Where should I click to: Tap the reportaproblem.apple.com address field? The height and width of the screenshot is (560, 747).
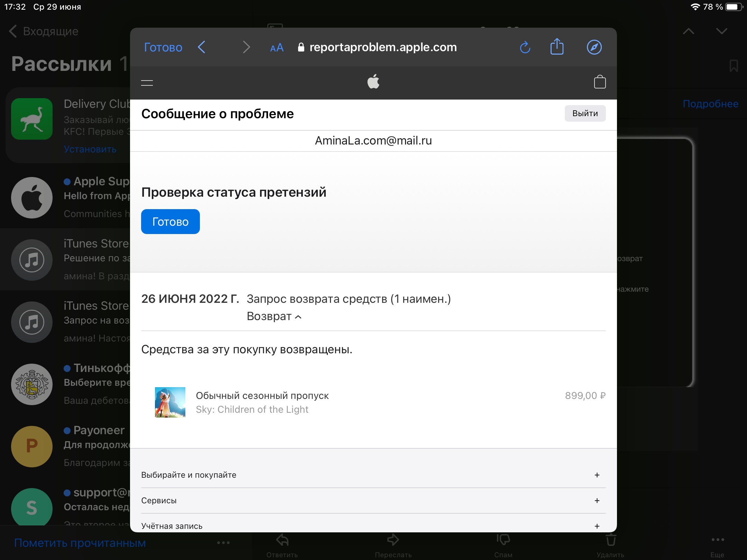(383, 47)
